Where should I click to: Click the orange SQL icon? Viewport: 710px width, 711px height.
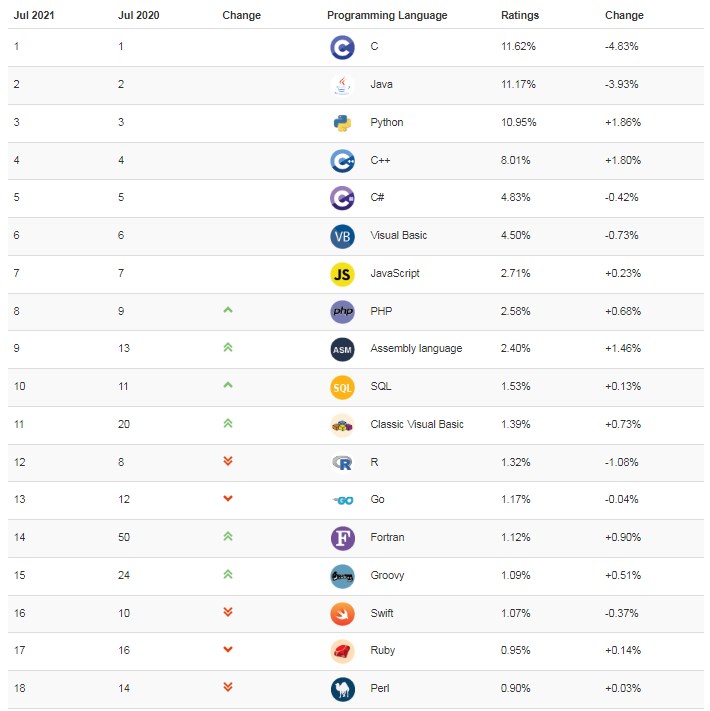(342, 387)
